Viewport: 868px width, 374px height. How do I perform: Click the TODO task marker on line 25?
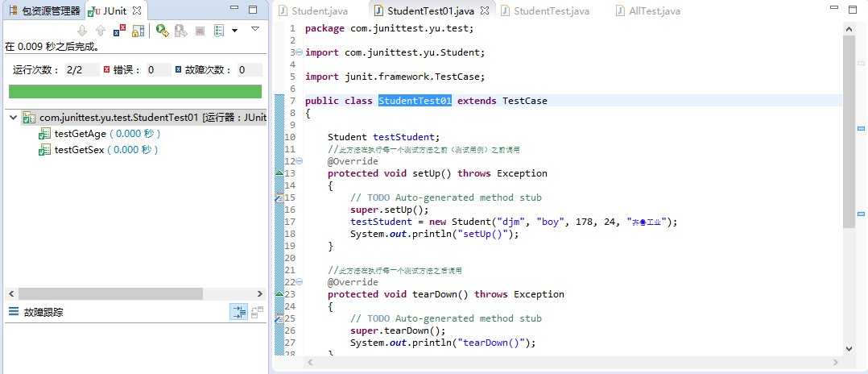[x=279, y=318]
